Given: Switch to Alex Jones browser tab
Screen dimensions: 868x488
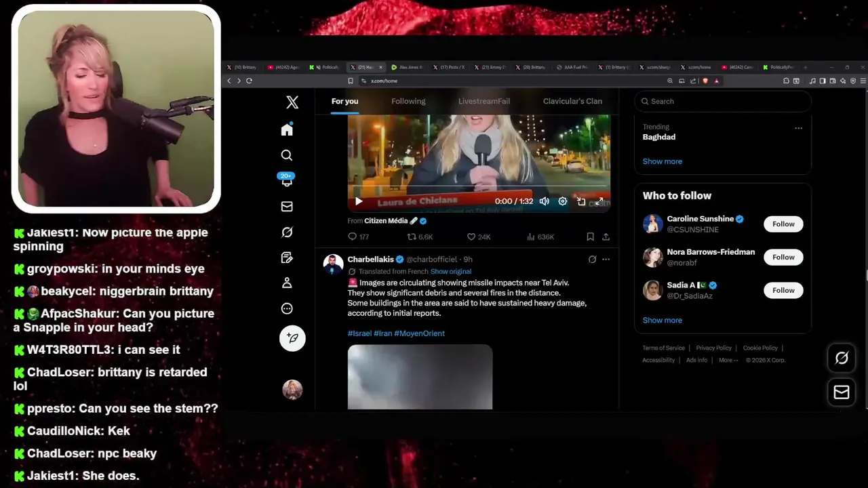Looking at the screenshot, I should click(406, 67).
